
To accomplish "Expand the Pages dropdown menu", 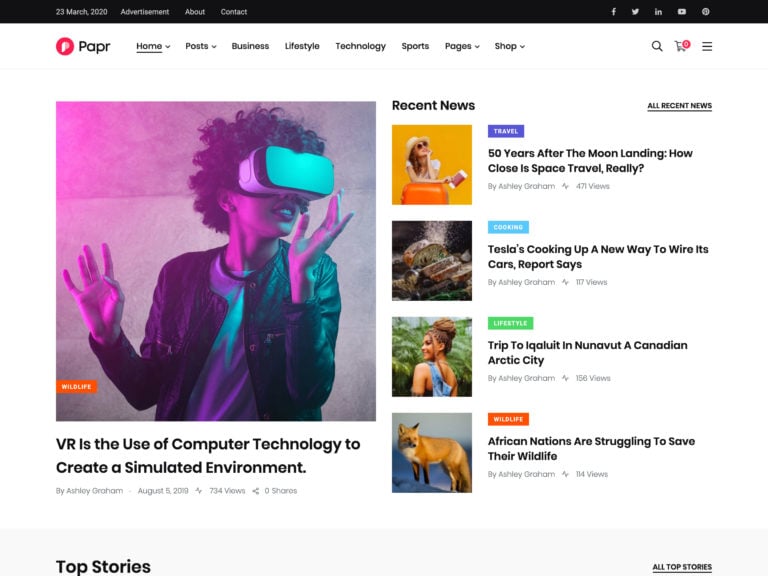I will tap(462, 46).
